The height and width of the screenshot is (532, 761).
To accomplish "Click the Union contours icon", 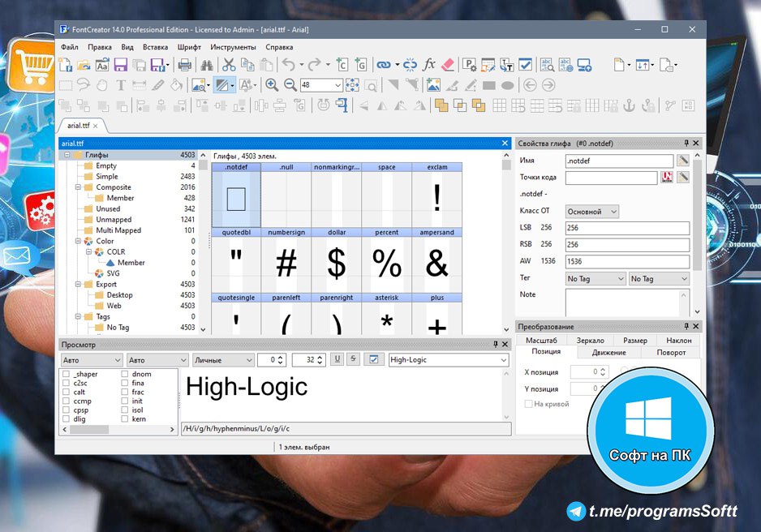I will (x=441, y=105).
